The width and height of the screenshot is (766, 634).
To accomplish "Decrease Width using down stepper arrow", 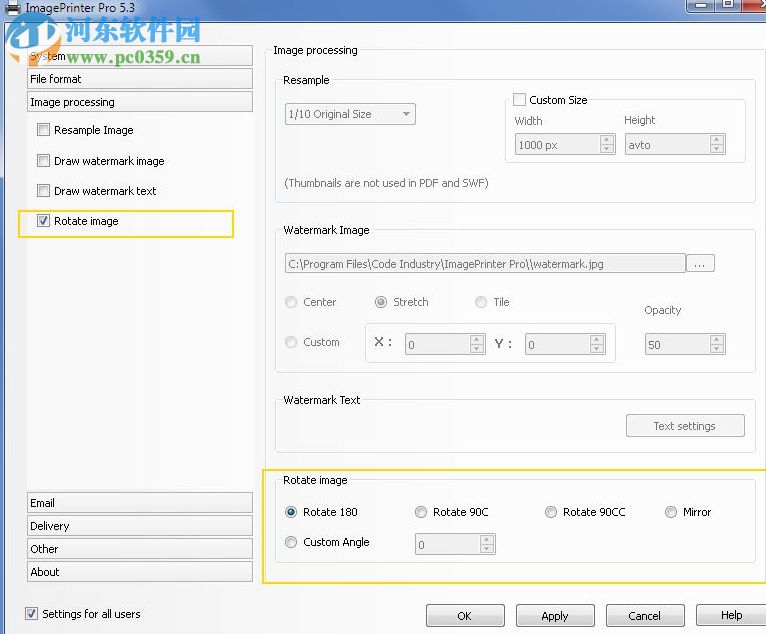I will click(607, 148).
